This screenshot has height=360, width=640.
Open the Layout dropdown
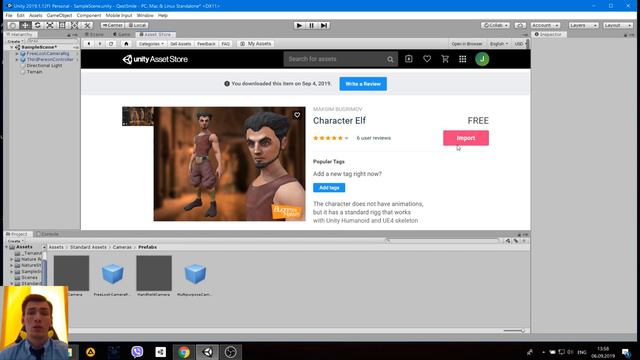click(x=618, y=25)
